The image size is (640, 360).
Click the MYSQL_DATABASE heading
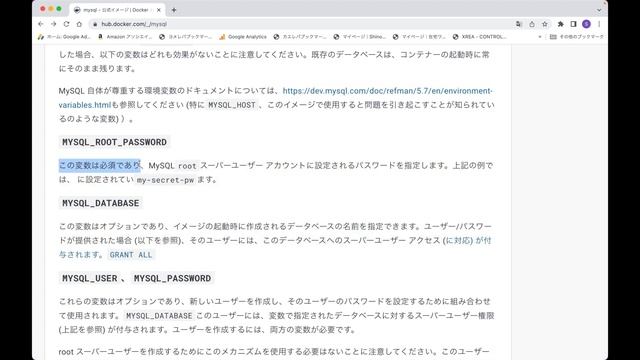pyautogui.click(x=100, y=203)
